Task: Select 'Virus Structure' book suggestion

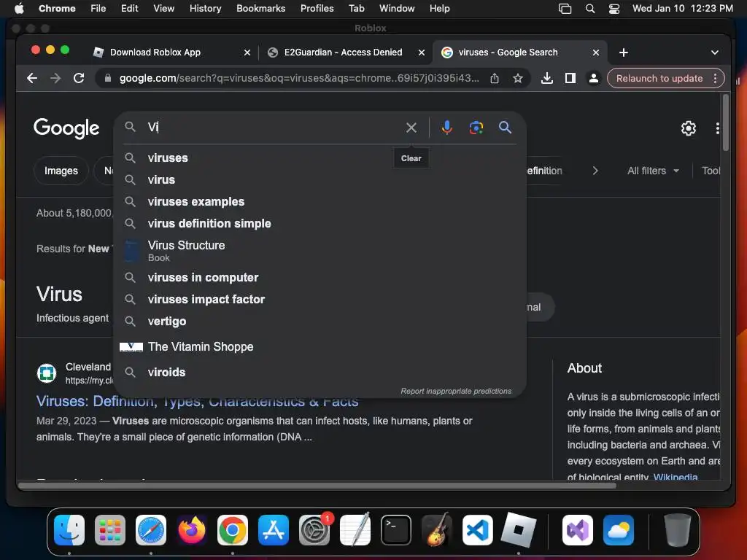Action: coord(320,251)
